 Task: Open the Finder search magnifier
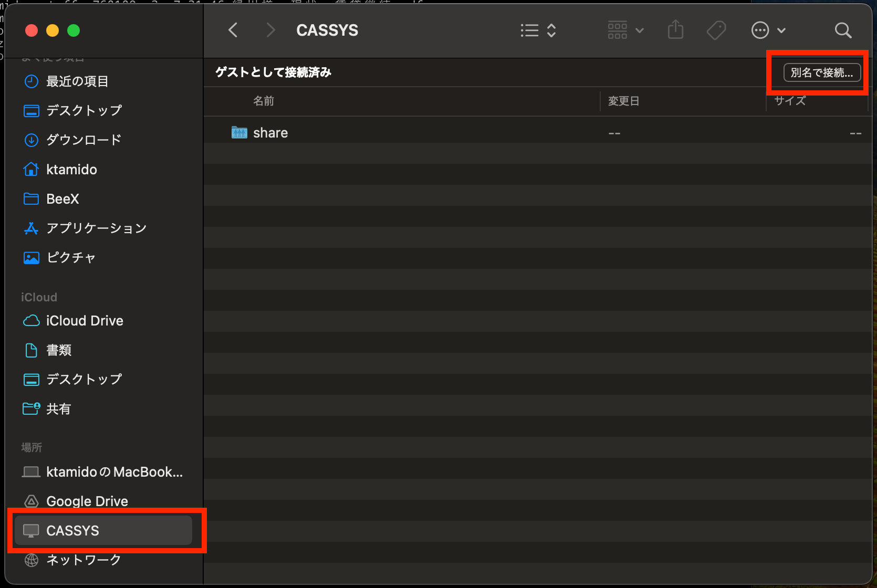pos(843,30)
